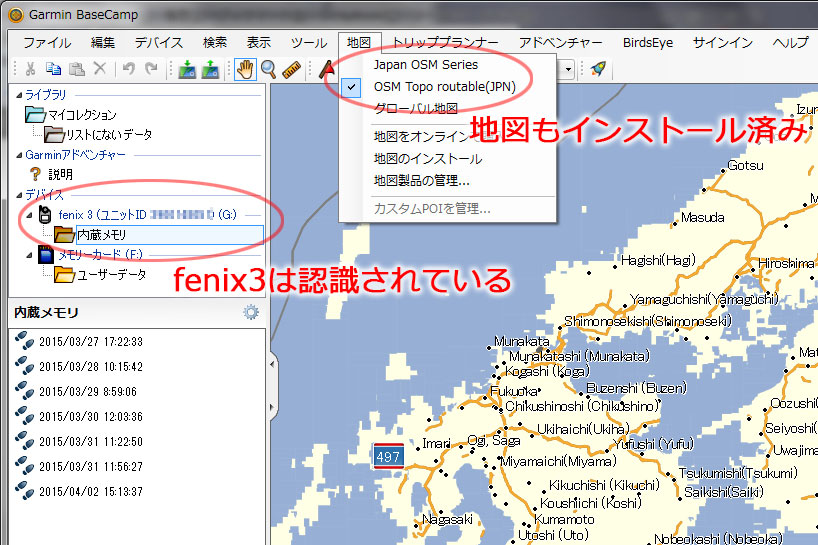
Task: Open the ツール menu
Action: click(309, 43)
